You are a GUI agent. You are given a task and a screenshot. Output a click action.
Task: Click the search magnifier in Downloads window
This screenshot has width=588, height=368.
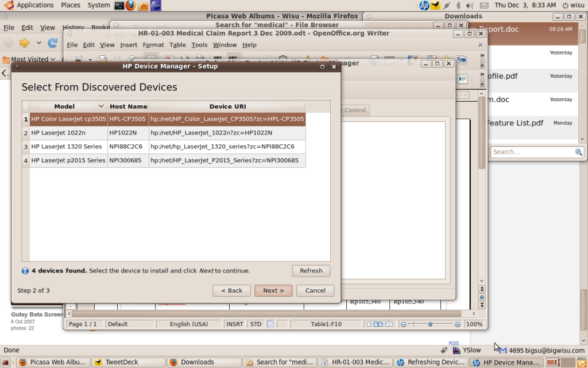[x=579, y=152]
